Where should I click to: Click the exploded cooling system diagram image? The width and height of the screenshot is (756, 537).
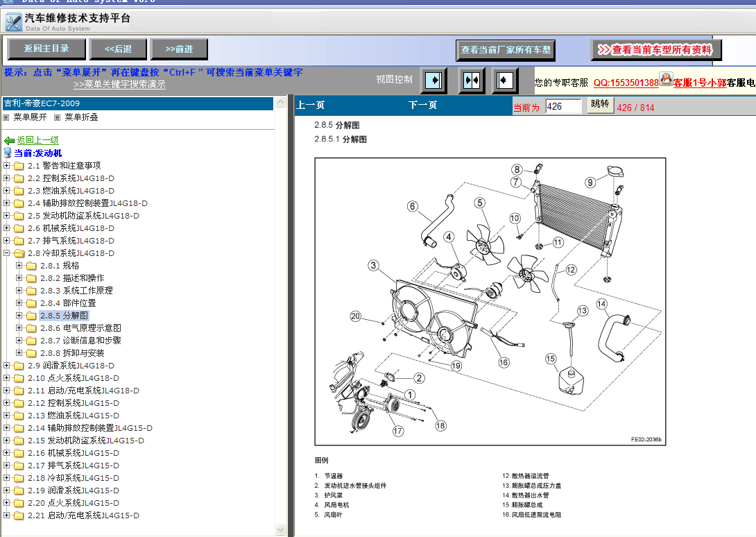pyautogui.click(x=490, y=302)
